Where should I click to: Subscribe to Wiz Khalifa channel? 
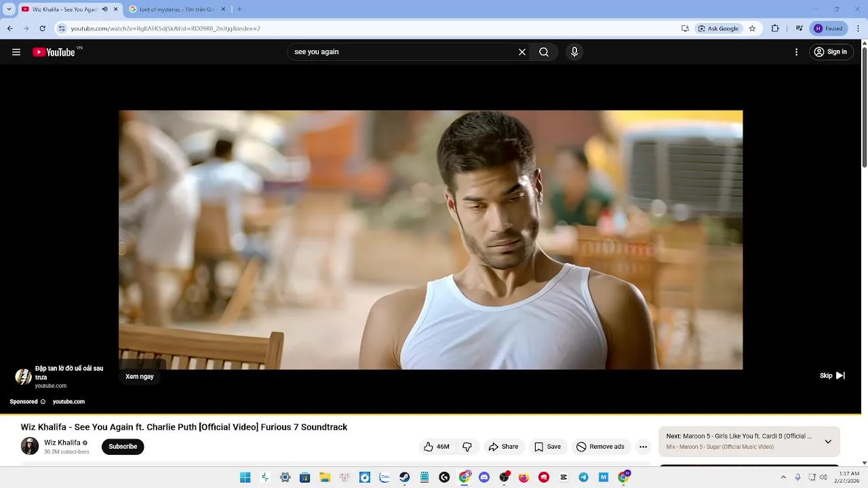123,447
